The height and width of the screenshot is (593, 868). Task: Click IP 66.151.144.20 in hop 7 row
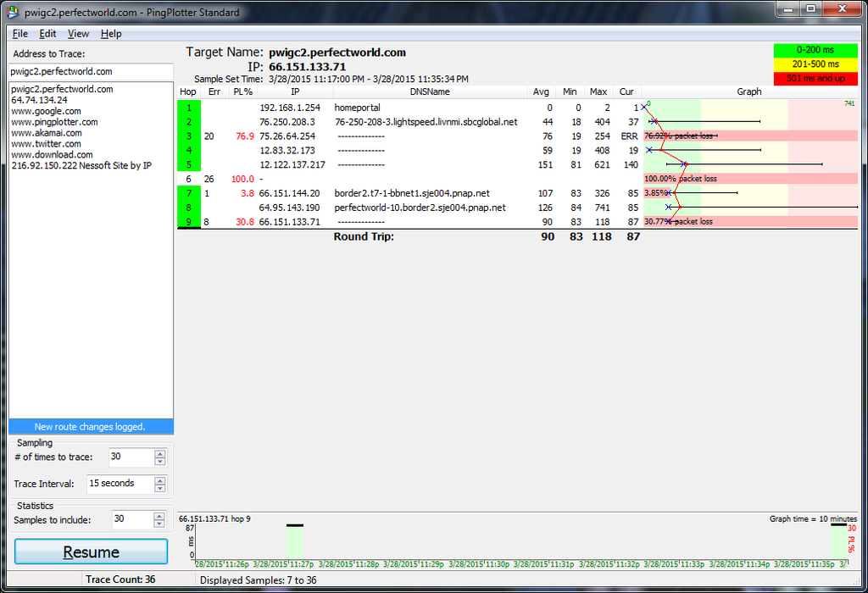click(x=289, y=194)
